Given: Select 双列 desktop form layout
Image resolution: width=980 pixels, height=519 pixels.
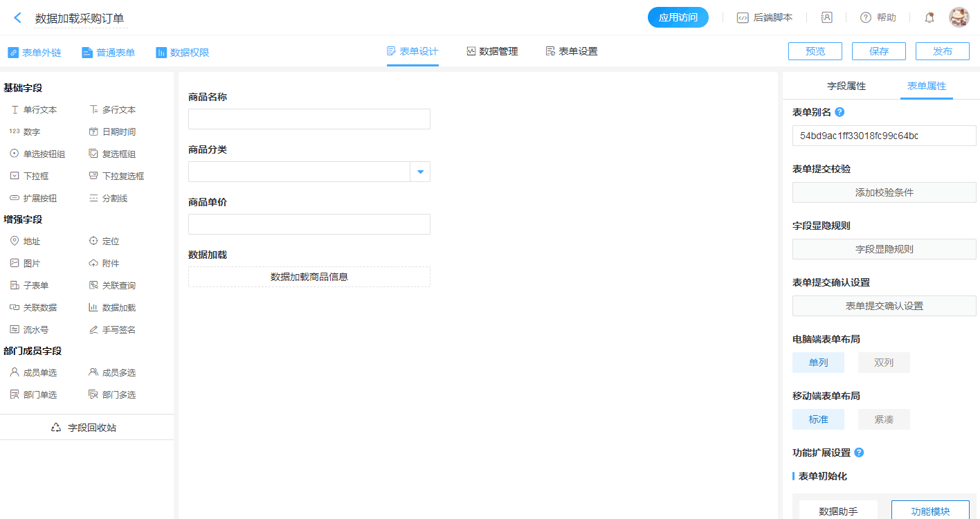Looking at the screenshot, I should coord(884,363).
